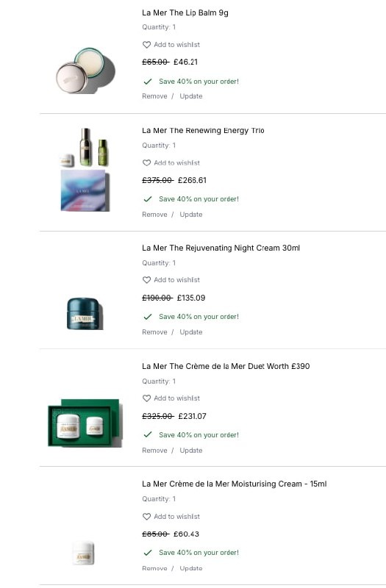Screen dimensions: 386x588
Task: Open La Mer The Rejuvenating Night Cream title
Action: pos(221,248)
